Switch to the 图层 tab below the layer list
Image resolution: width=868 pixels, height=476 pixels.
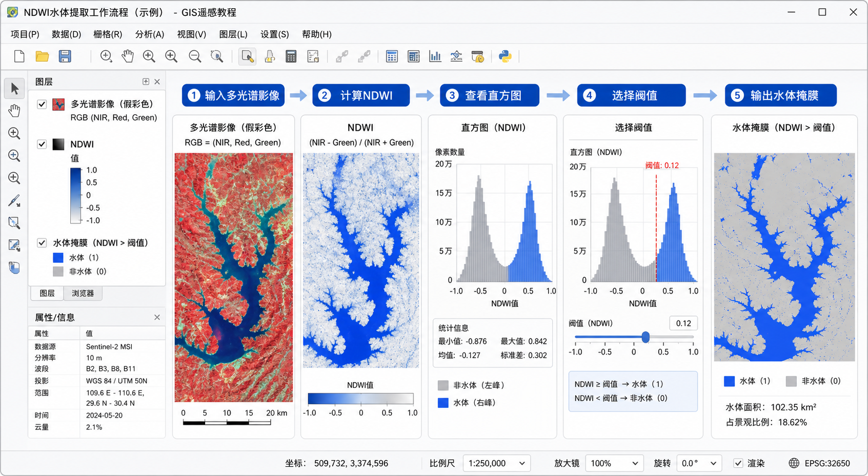pyautogui.click(x=47, y=293)
